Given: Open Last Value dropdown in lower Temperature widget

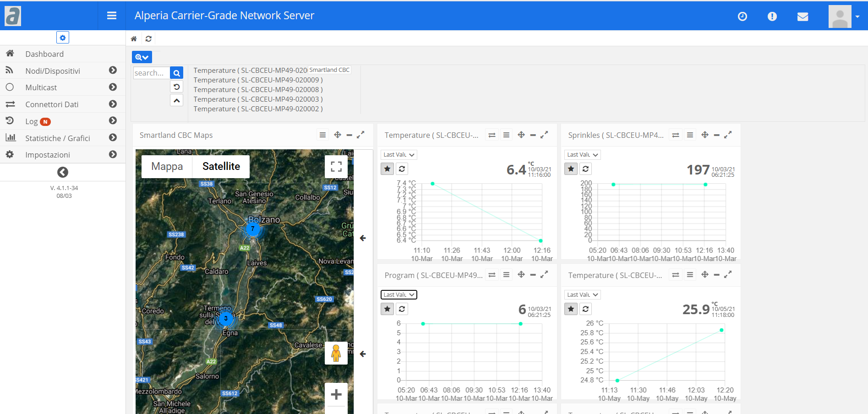Looking at the screenshot, I should coord(583,295).
